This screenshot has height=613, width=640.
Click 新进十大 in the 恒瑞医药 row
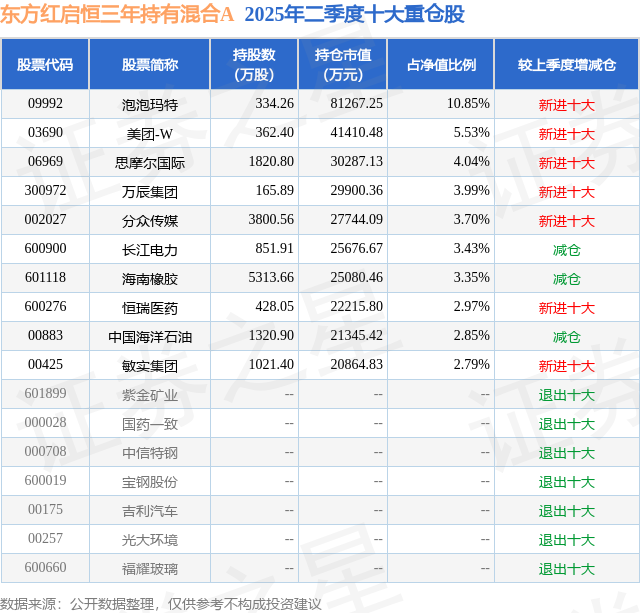coord(567,308)
